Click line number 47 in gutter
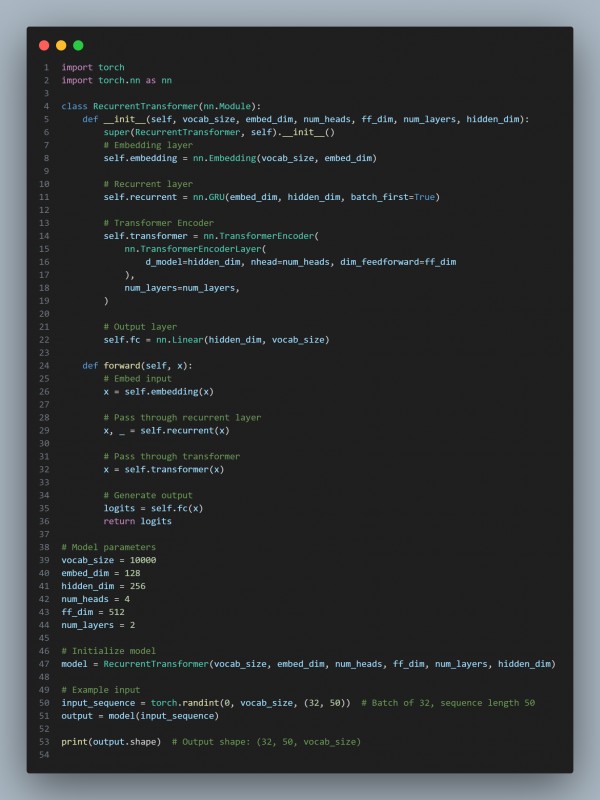Screen dimensions: 600x800 click(44, 664)
